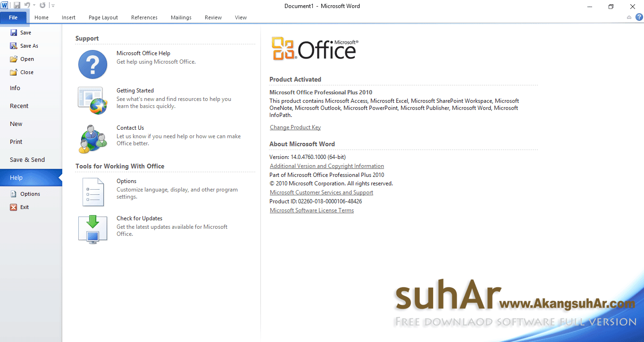Open Microsoft Software License Terms link
This screenshot has height=342, width=644.
point(312,210)
